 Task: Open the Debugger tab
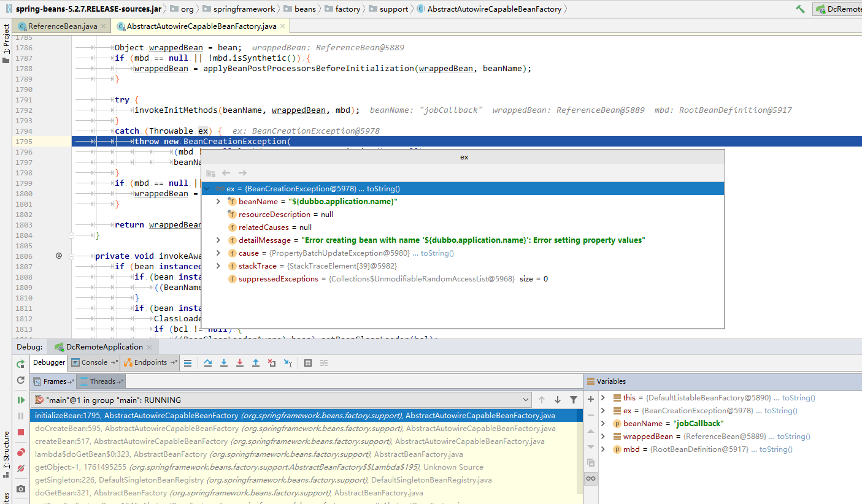click(x=49, y=362)
